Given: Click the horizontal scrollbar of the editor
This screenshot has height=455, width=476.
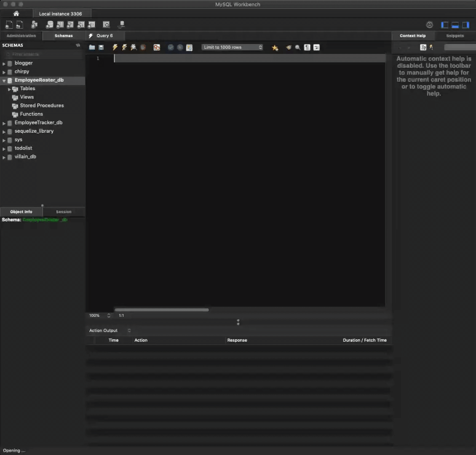Looking at the screenshot, I should click(x=162, y=310).
